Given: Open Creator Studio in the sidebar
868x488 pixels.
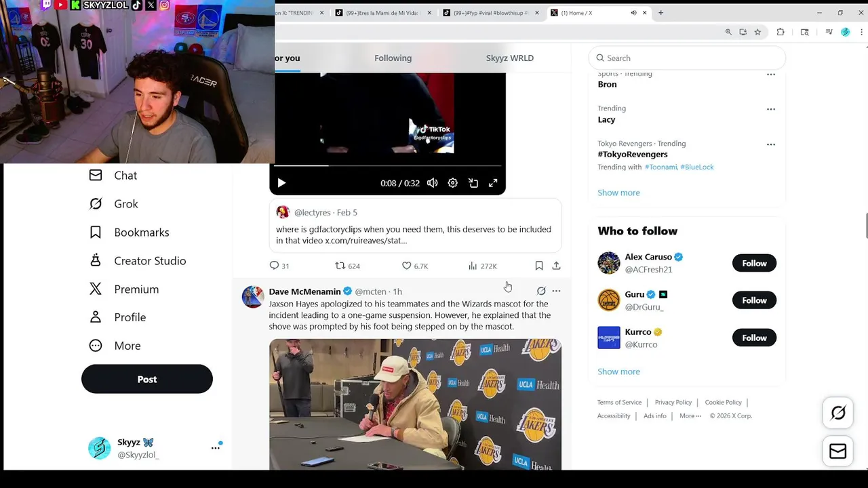Looking at the screenshot, I should coord(138,261).
